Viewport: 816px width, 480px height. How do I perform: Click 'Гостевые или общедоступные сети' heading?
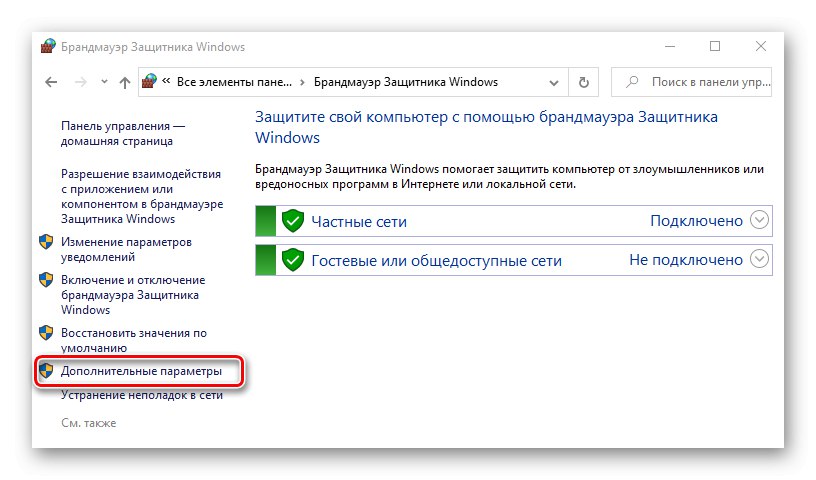tap(437, 260)
